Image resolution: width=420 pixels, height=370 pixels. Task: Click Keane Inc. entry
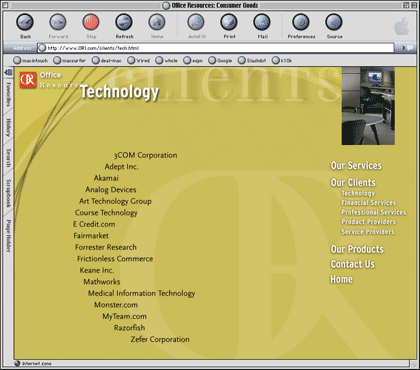pos(97,270)
